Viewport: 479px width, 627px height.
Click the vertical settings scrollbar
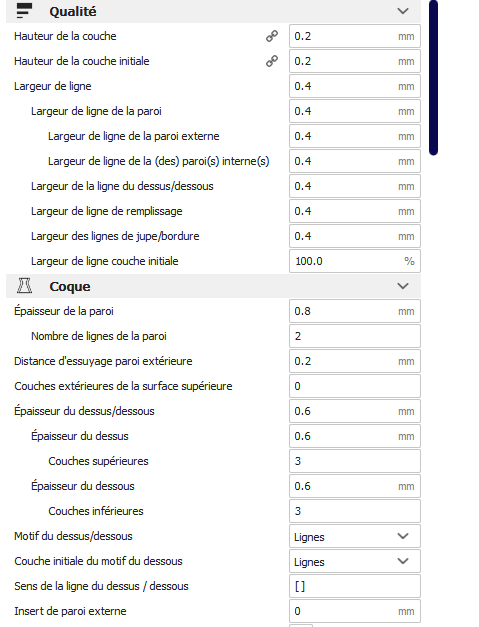pos(433,78)
